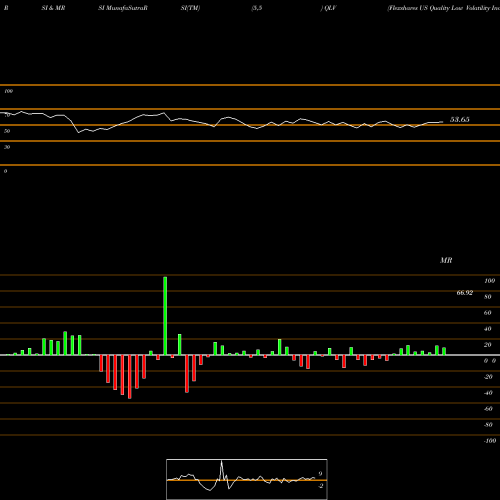Click the 9 label in mini chart

[320, 474]
